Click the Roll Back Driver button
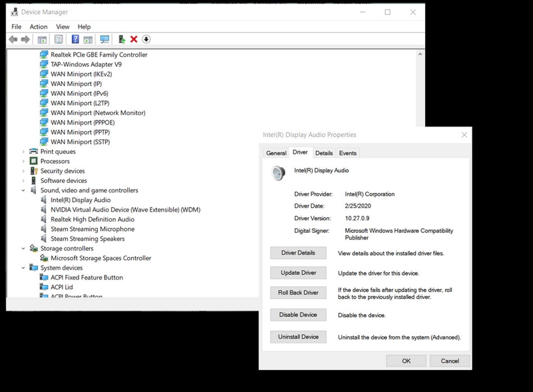 pyautogui.click(x=298, y=293)
